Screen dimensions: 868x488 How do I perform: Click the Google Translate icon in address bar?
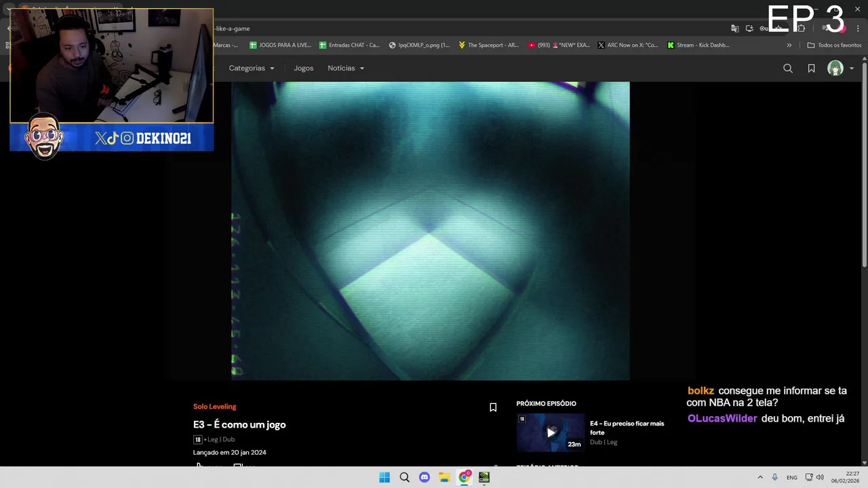tap(734, 28)
